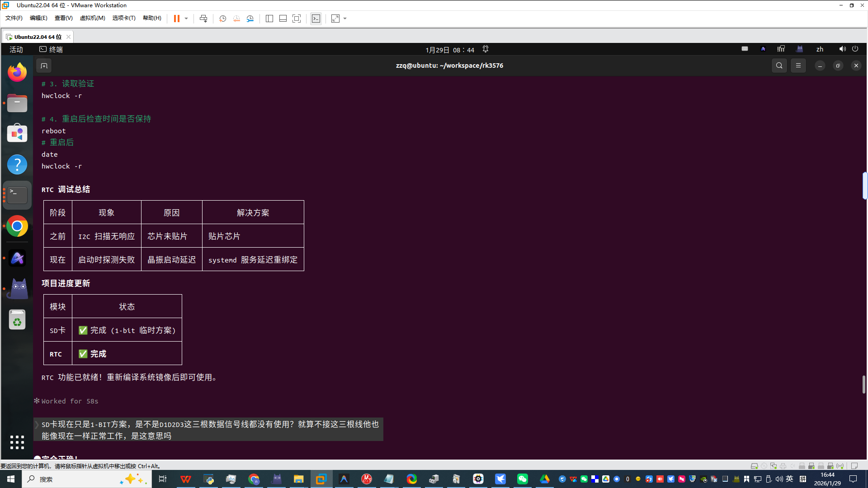Add a new terminal tab

(44, 66)
